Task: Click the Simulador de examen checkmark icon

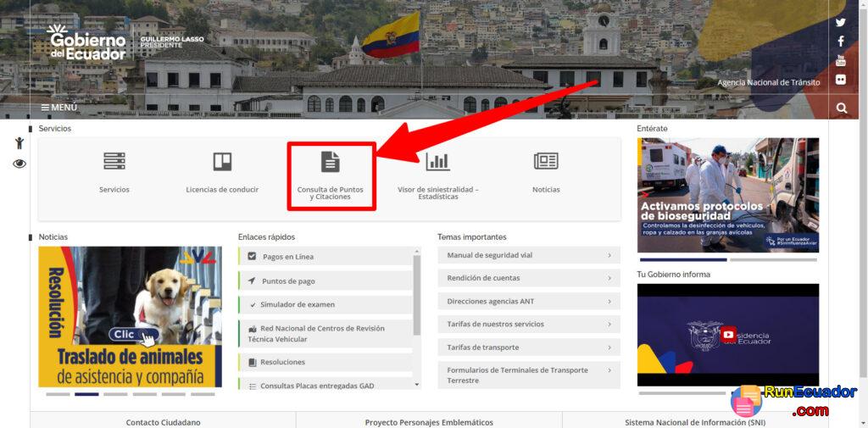Action: (x=253, y=304)
